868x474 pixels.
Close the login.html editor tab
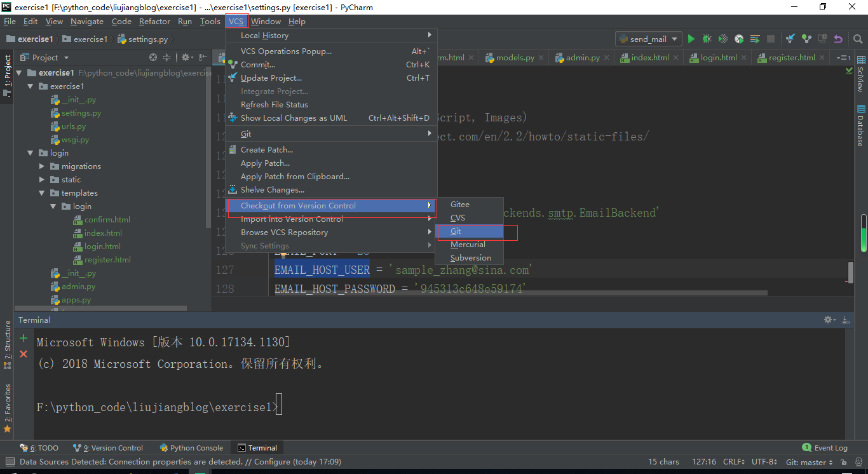[x=744, y=57]
